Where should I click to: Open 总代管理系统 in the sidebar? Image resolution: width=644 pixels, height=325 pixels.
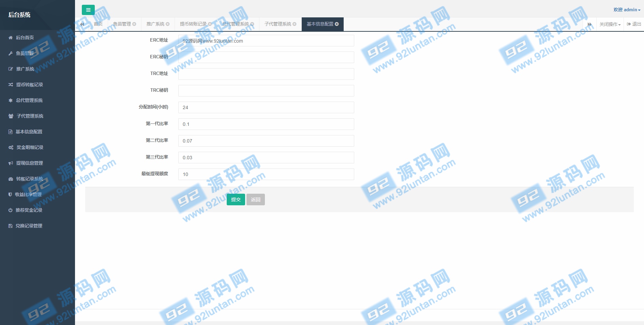point(38,101)
